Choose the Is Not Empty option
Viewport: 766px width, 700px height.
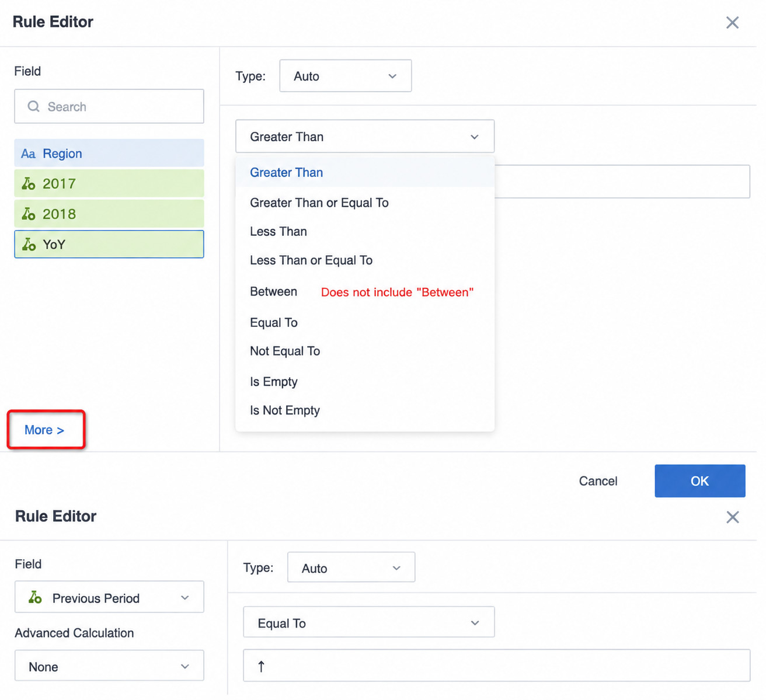(x=365, y=410)
